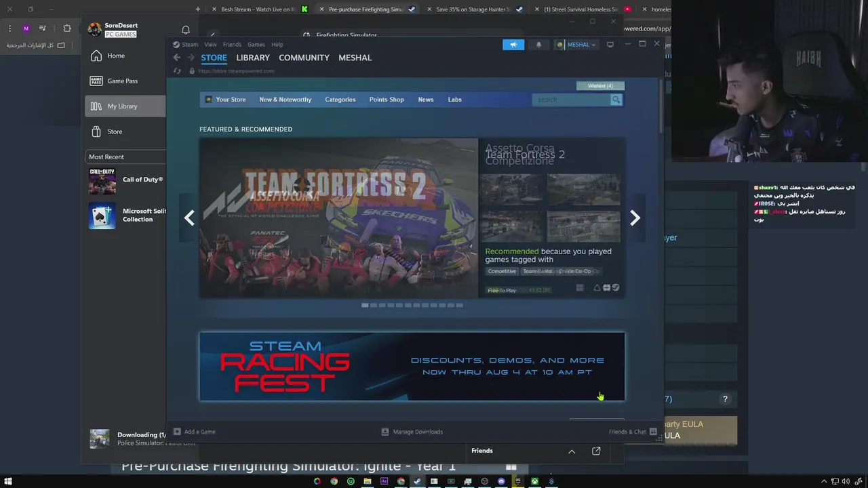
Task: Open the Help menu in Steam
Action: (x=277, y=45)
